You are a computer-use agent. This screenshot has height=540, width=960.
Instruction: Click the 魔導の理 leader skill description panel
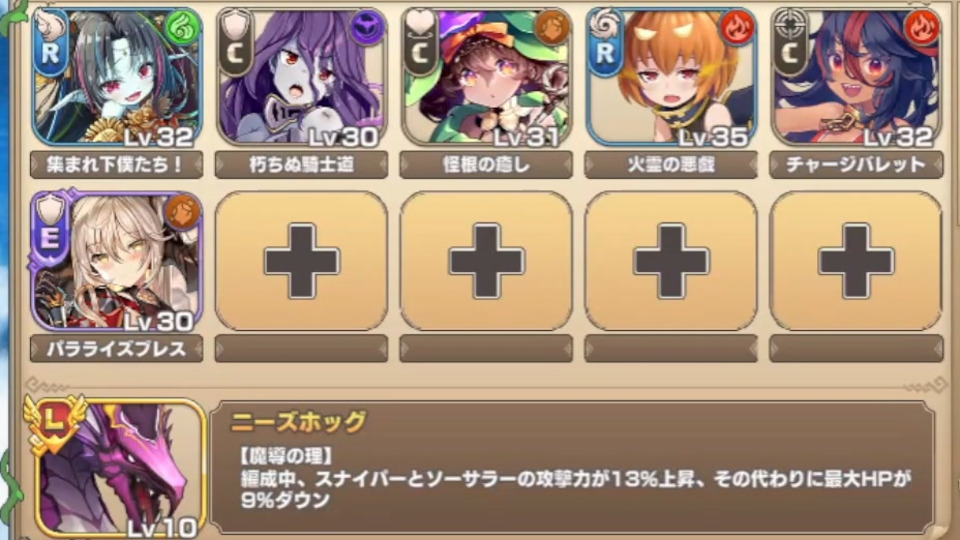point(572,467)
